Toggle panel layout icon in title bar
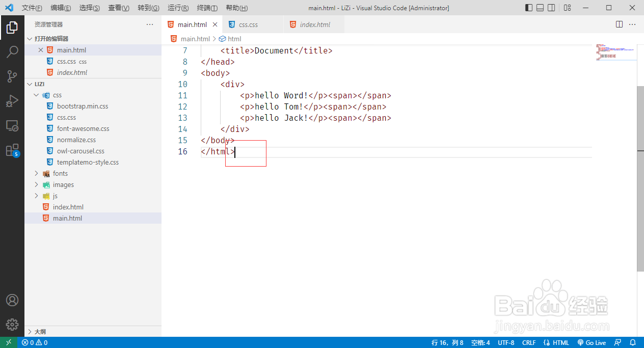This screenshot has height=348, width=644. coord(540,8)
